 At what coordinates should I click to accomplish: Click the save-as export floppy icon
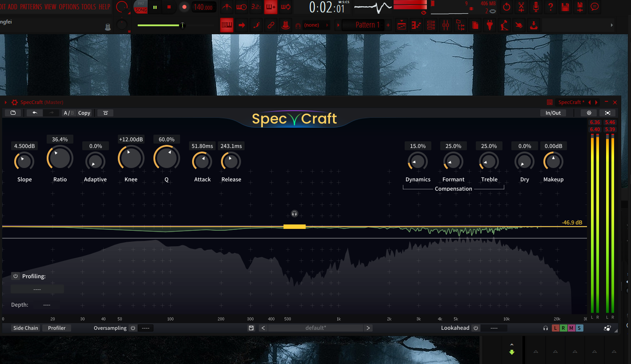tap(580, 7)
